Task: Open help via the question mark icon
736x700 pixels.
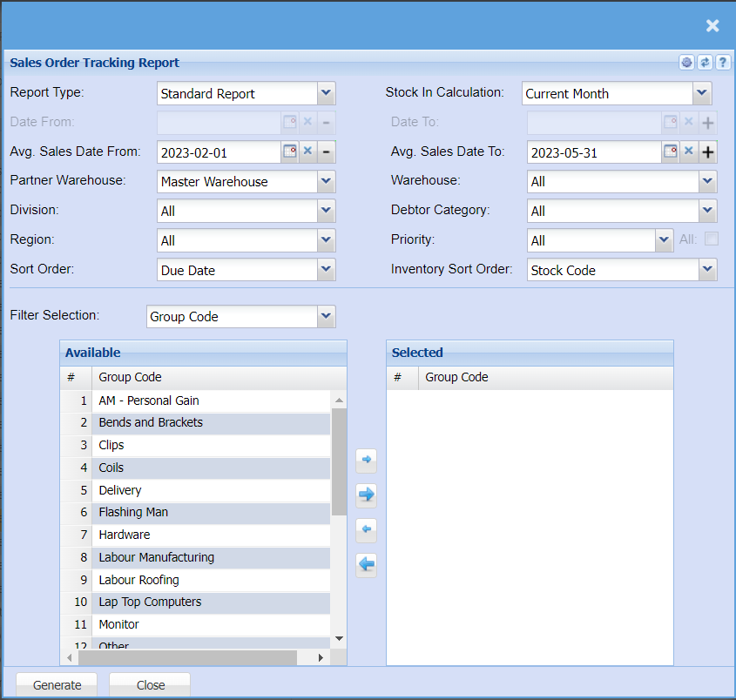Action: 722,63
